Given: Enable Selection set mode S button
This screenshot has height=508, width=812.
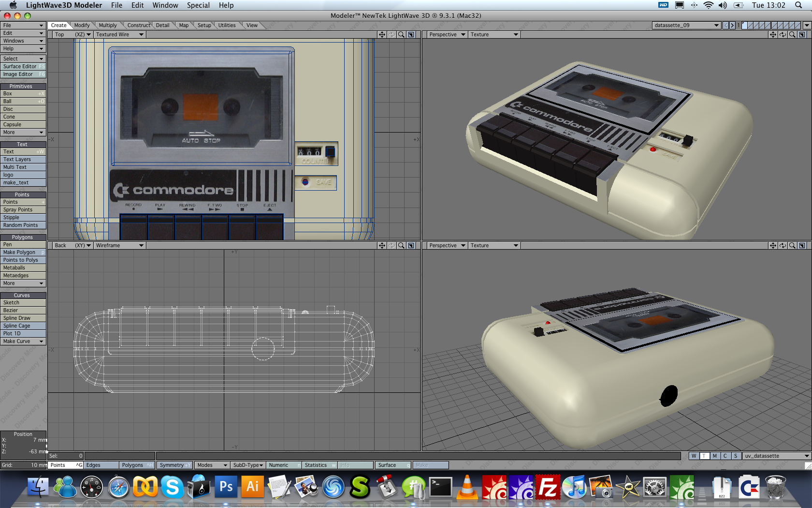Looking at the screenshot, I should pyautogui.click(x=736, y=456).
